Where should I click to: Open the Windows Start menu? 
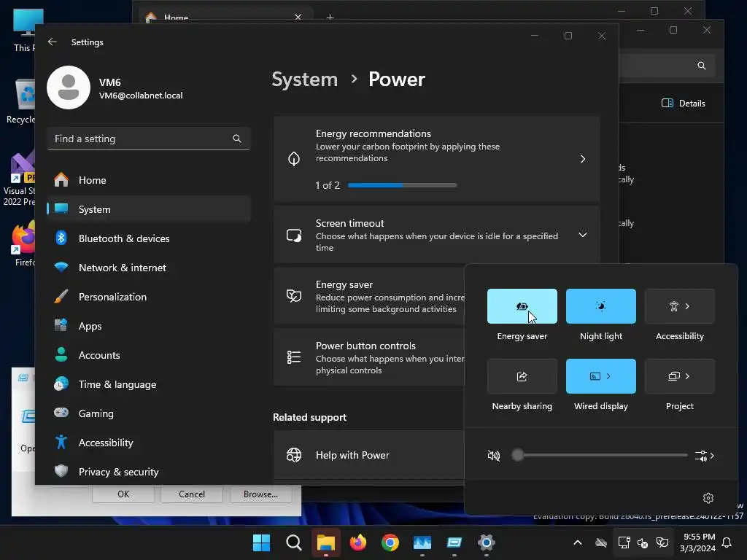261,542
